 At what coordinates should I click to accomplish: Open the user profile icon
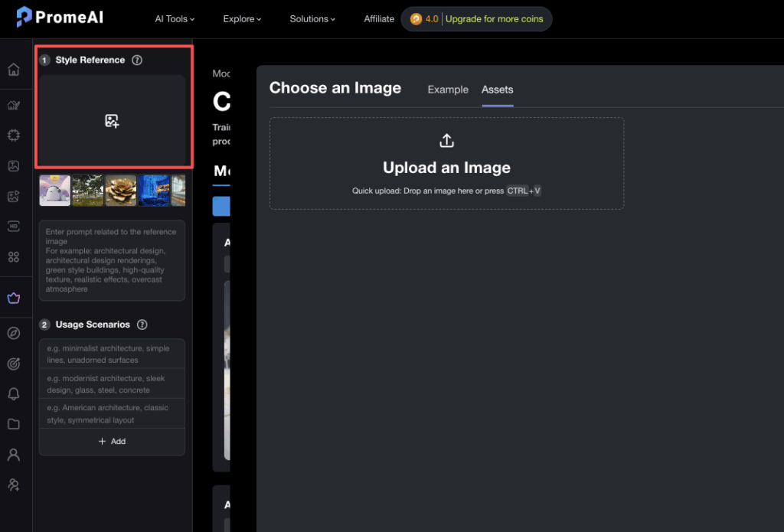tap(14, 455)
